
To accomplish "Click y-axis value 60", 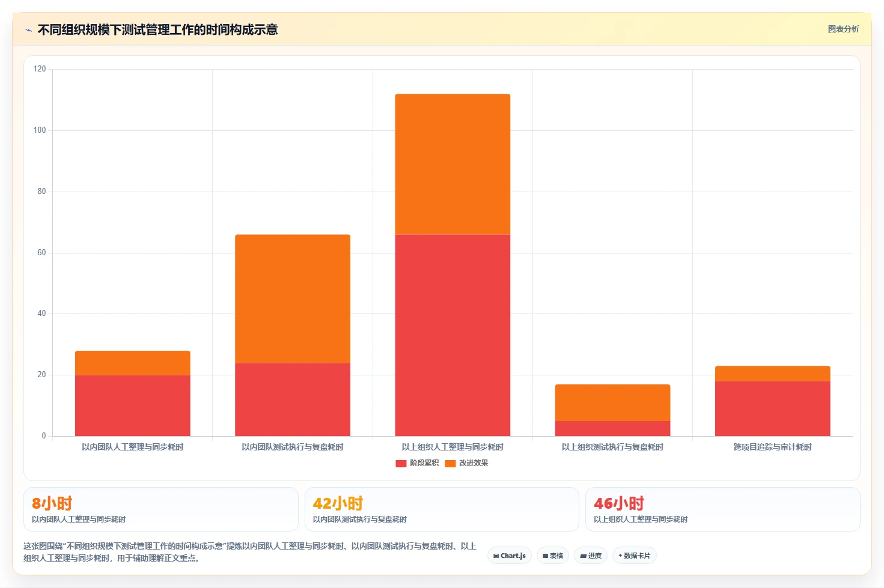I will point(41,253).
